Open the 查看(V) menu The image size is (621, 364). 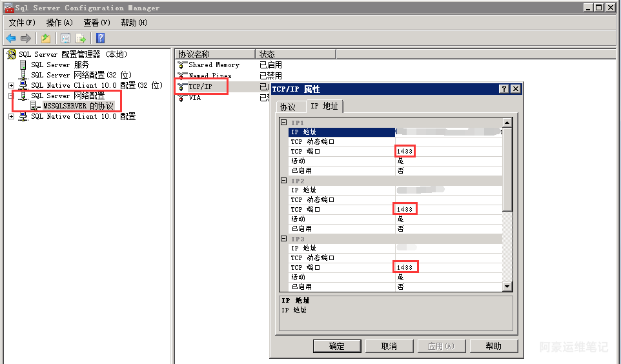click(x=97, y=23)
